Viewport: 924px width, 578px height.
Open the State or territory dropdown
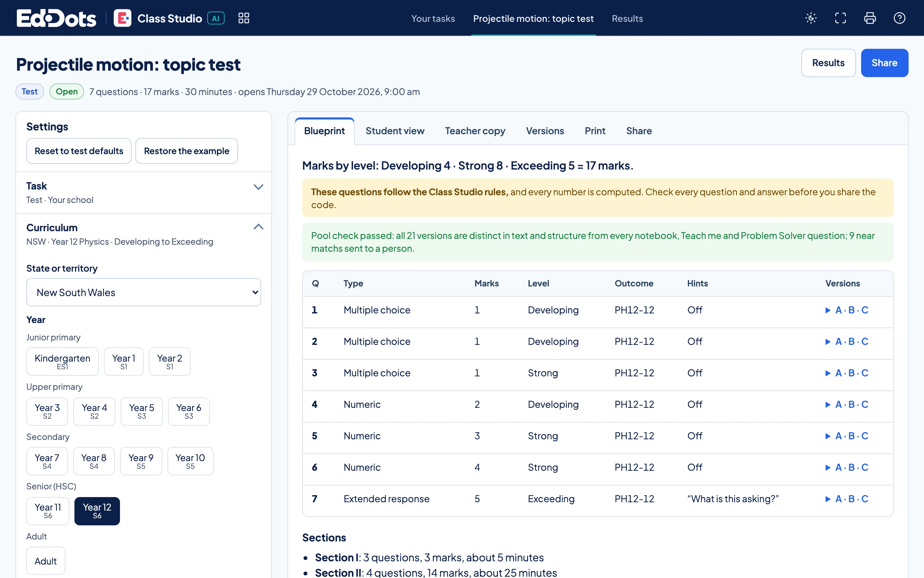point(143,292)
